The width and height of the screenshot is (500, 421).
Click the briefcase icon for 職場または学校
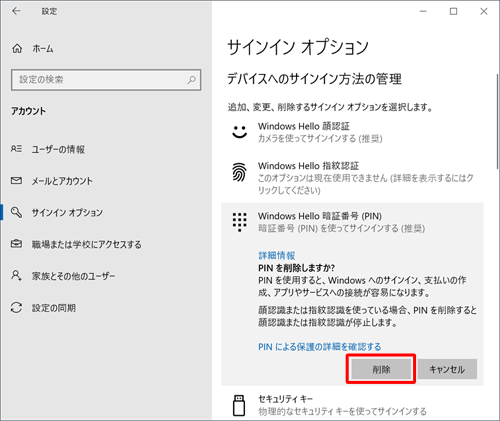(x=16, y=244)
